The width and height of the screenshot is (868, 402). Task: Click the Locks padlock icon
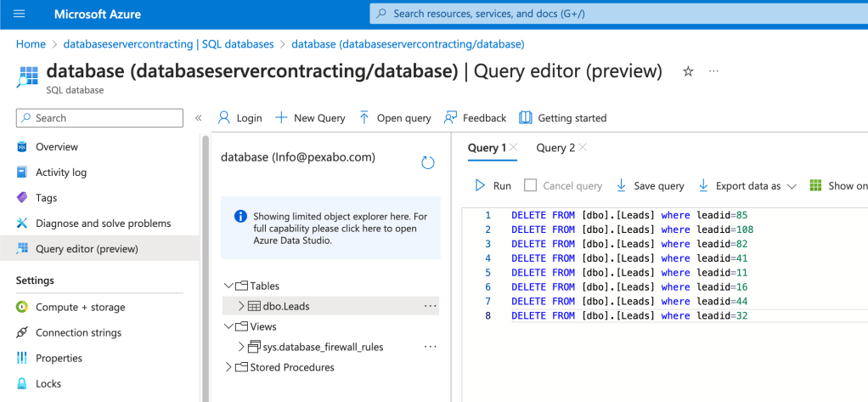point(21,383)
